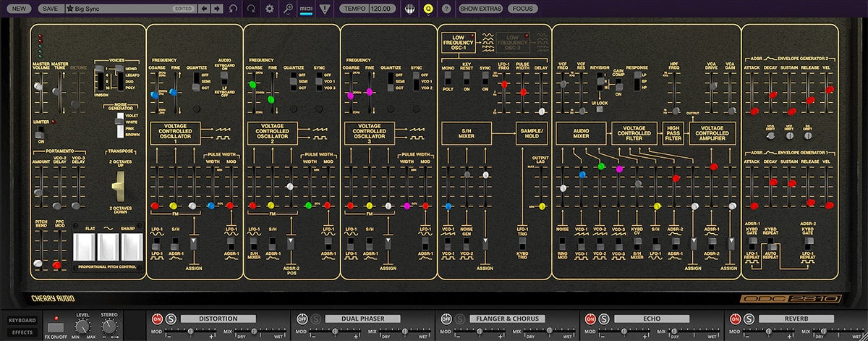Redo the change with the redo arrow
The height and width of the screenshot is (341, 868).
coord(251,9)
